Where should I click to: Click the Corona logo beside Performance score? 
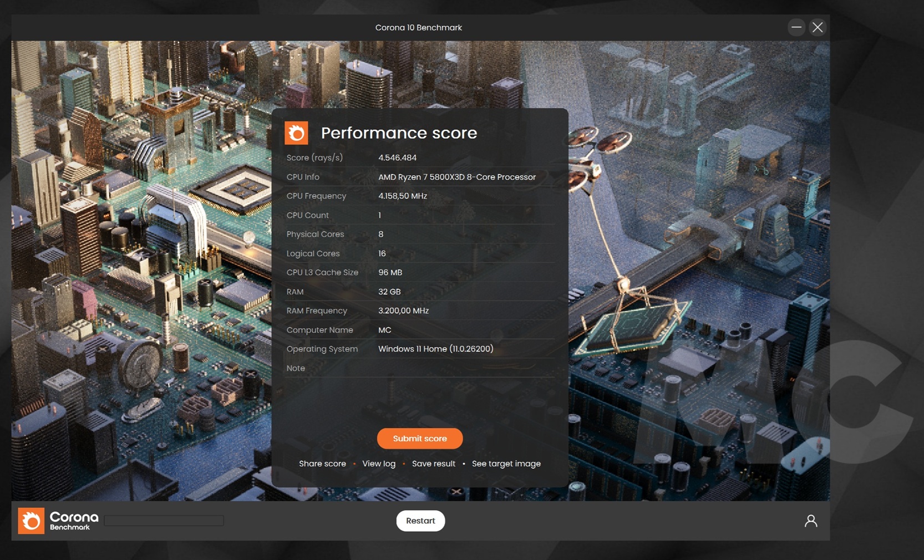(296, 133)
